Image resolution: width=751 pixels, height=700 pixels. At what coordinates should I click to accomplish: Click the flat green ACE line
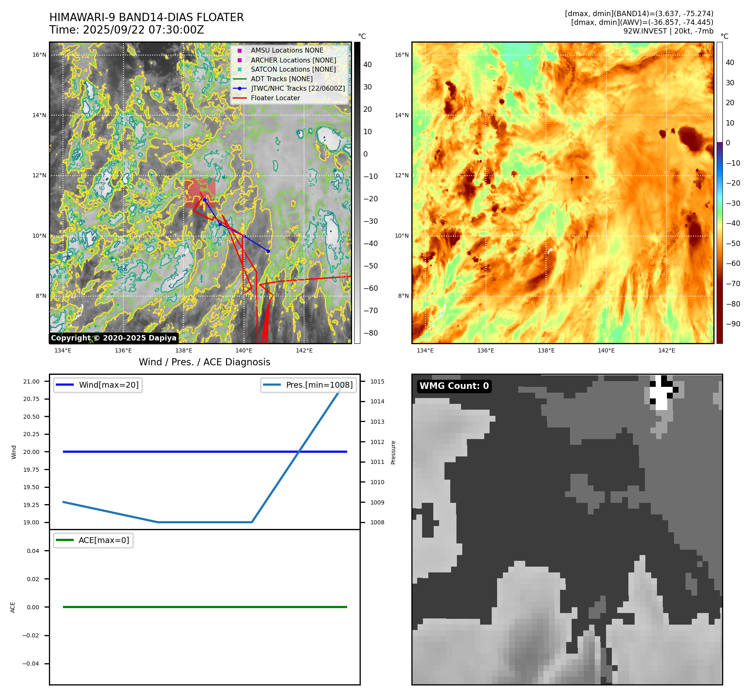tap(205, 607)
